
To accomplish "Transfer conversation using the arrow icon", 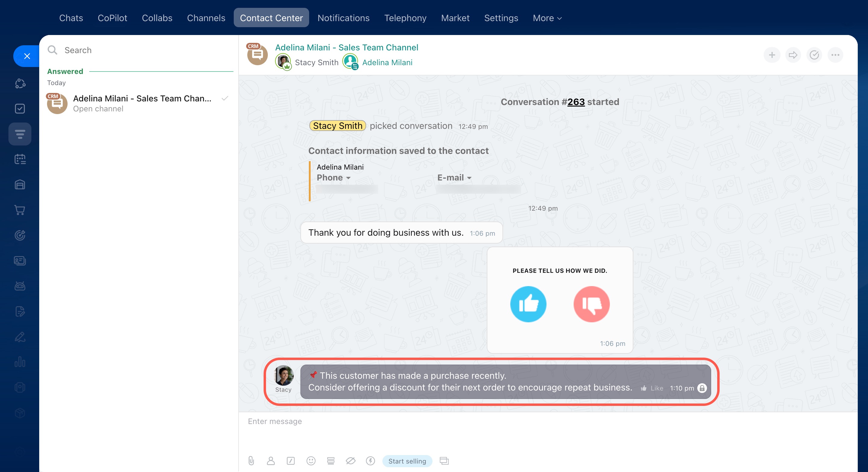I will pyautogui.click(x=793, y=55).
